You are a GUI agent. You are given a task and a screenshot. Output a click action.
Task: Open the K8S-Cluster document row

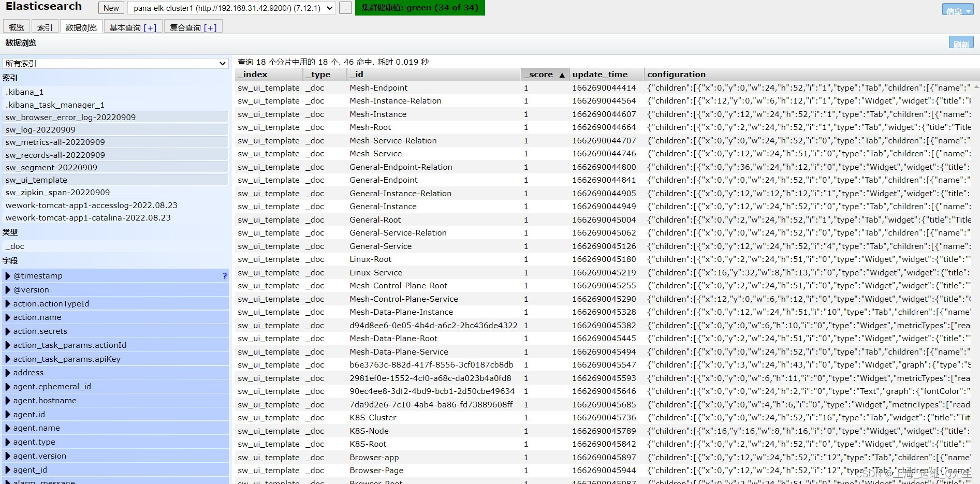pyautogui.click(x=604, y=417)
